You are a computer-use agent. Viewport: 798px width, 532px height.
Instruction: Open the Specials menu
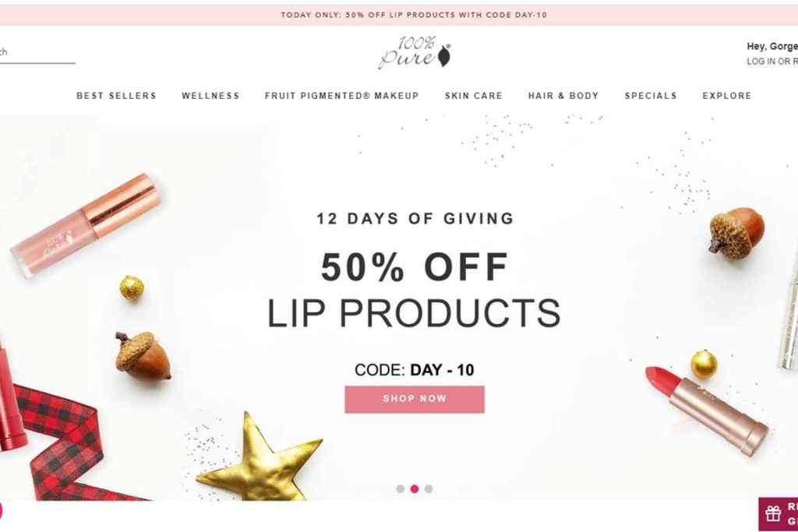[x=651, y=96]
